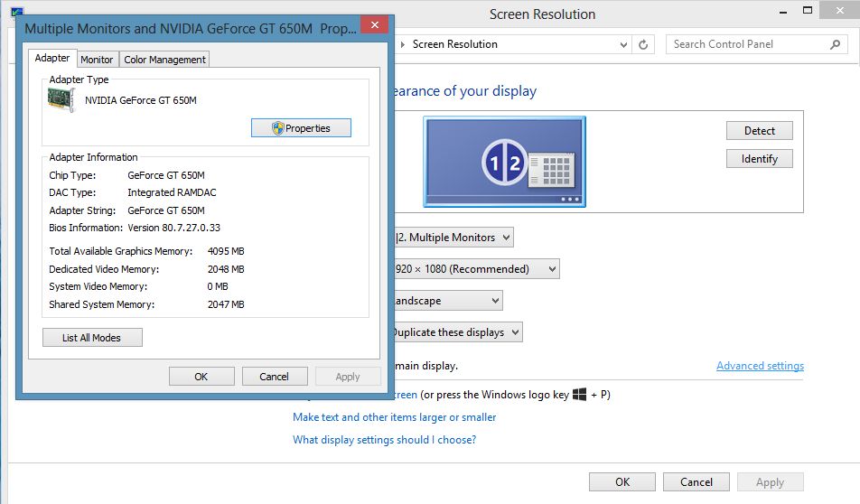Click Apply in the Screen Resolution window

tap(770, 482)
